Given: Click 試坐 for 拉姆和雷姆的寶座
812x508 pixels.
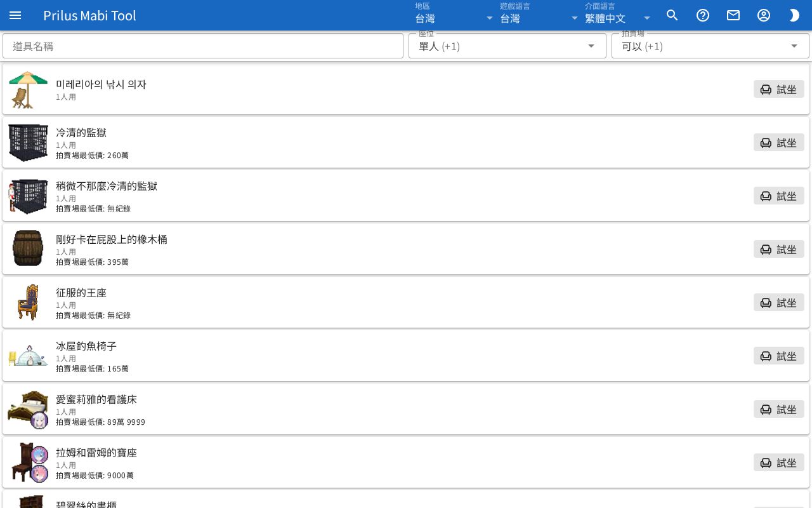Looking at the screenshot, I should pyautogui.click(x=779, y=462).
